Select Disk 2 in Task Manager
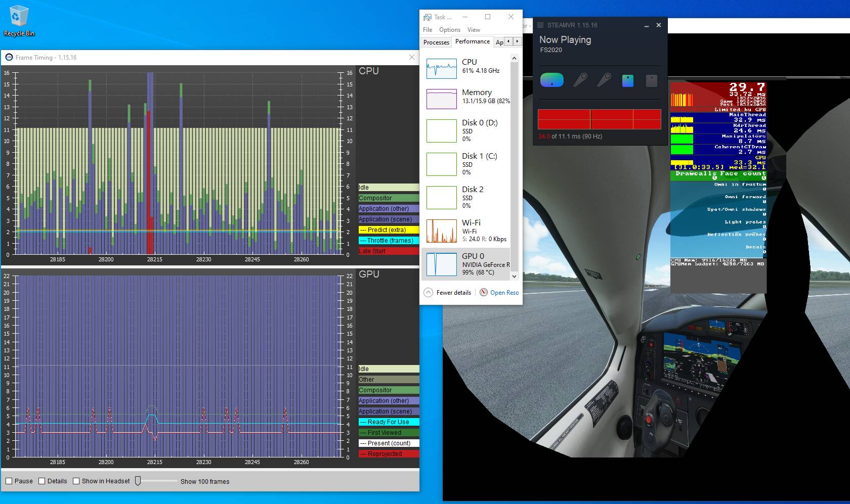Image resolution: width=850 pixels, height=504 pixels. click(465, 197)
